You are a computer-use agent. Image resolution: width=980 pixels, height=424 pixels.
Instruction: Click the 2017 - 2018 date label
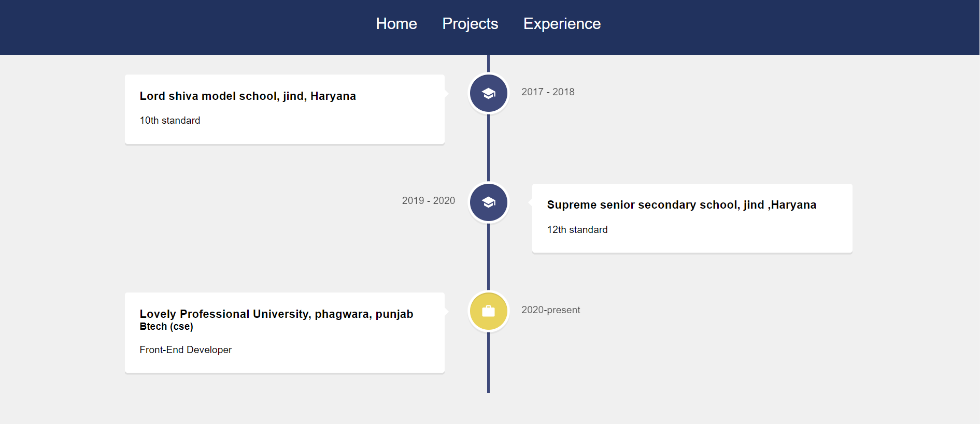pos(548,92)
